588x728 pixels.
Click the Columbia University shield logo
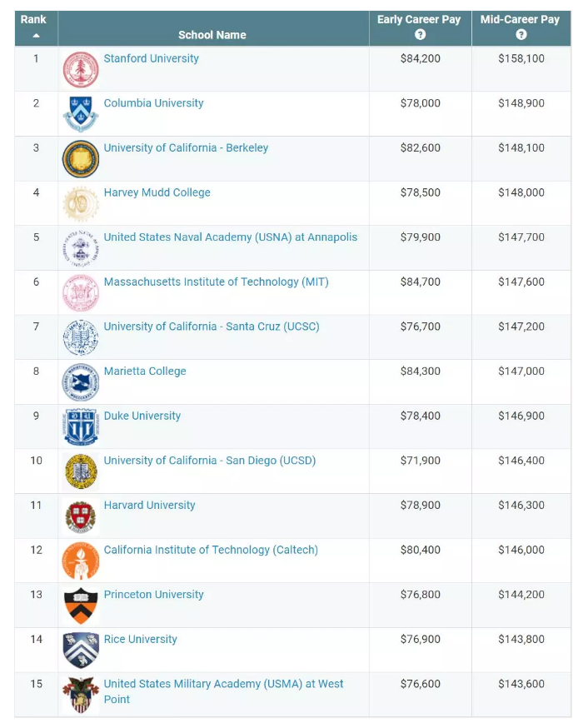pyautogui.click(x=81, y=114)
